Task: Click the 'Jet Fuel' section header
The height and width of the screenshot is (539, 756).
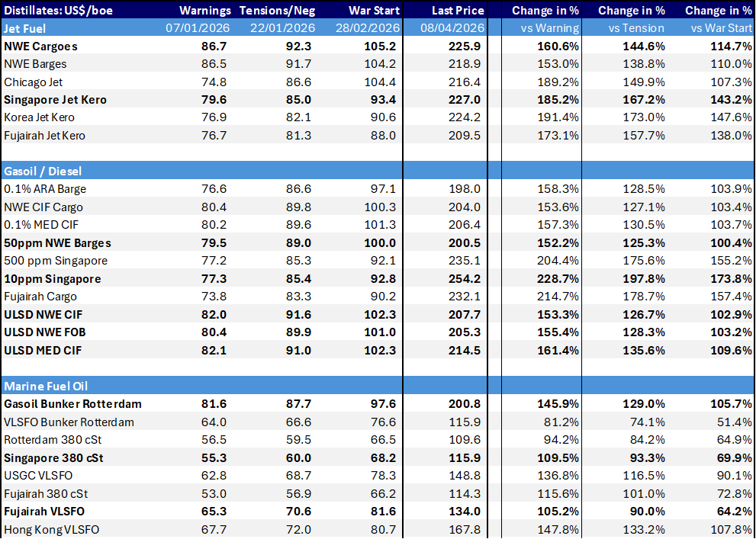Action: 24,28
